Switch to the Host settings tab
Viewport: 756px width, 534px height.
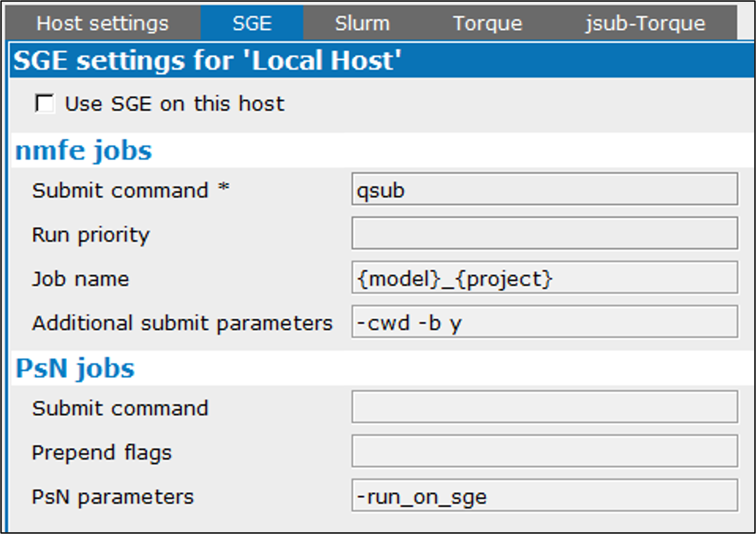tap(103, 23)
